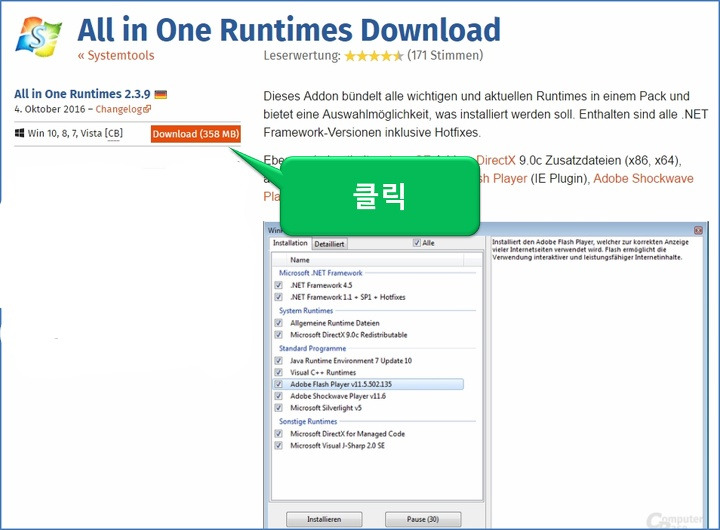Click the CB abbreviation label
720x530 pixels.
pyautogui.click(x=114, y=133)
